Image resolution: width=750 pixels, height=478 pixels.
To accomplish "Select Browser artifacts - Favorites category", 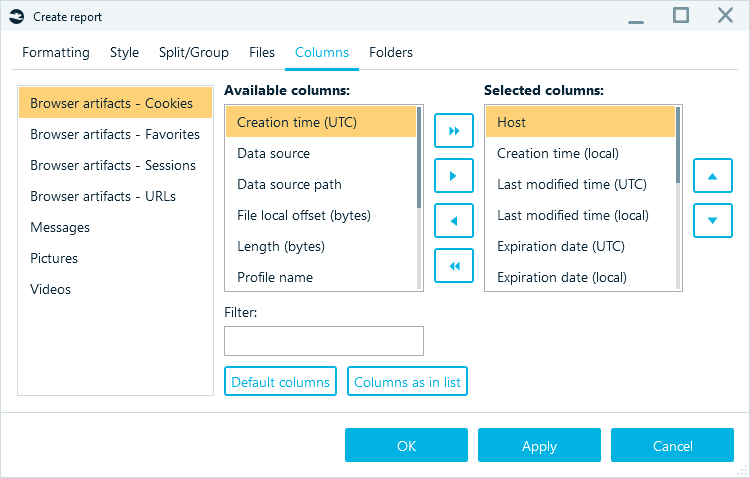I will (x=115, y=134).
